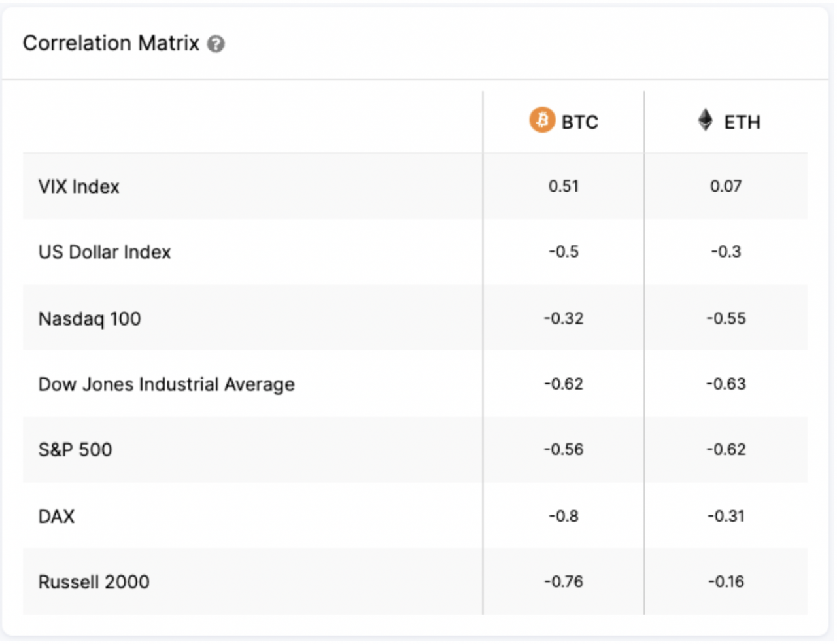Click BTC VIX Index value 0.51
The height and width of the screenshot is (644, 837).
tap(563, 186)
